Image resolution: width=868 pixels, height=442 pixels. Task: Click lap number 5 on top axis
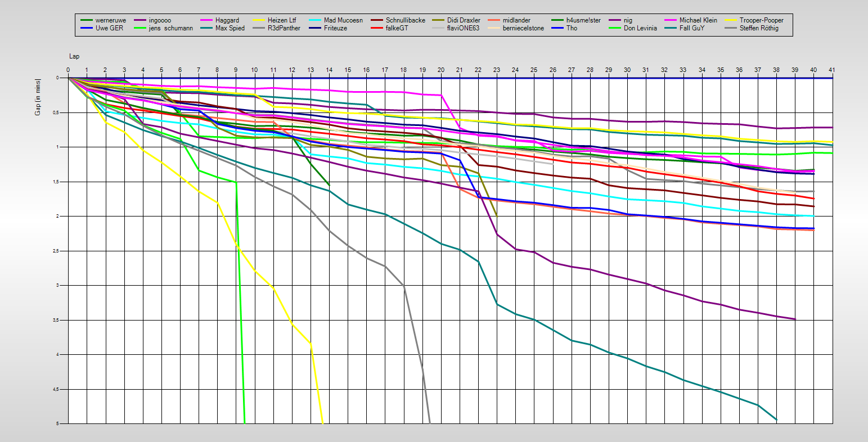(x=161, y=70)
